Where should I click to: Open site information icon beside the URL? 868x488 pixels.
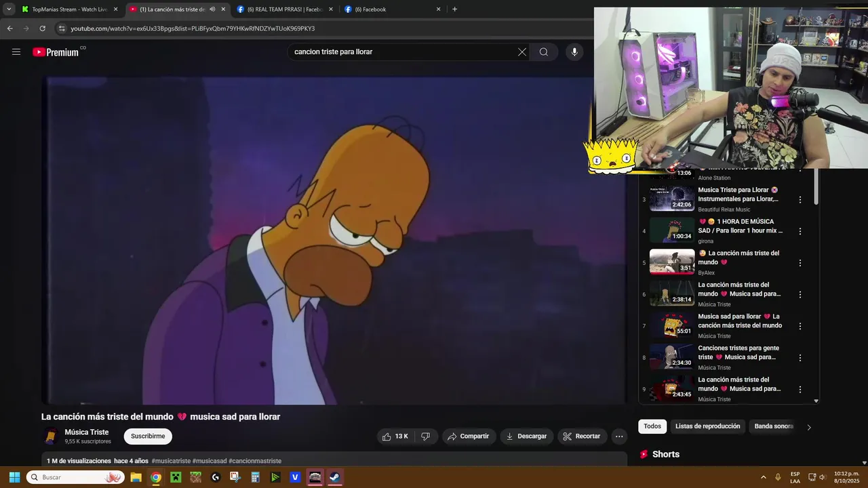point(62,28)
